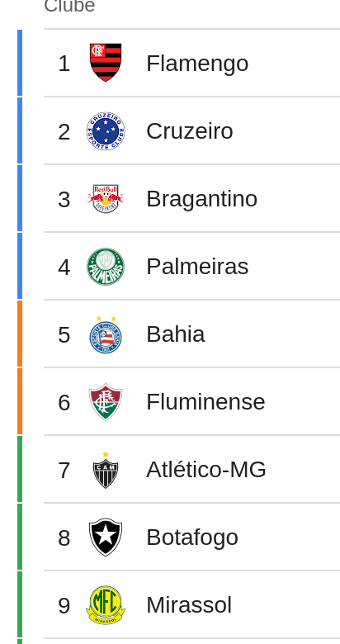Click the Mirassol yellow crest
Viewport: 340px width, 644px height.
coord(106,605)
